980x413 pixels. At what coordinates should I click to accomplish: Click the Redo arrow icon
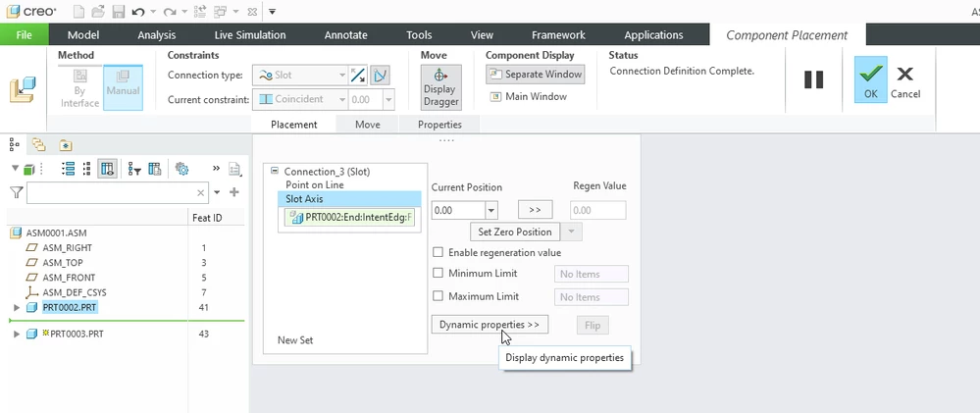[x=170, y=12]
